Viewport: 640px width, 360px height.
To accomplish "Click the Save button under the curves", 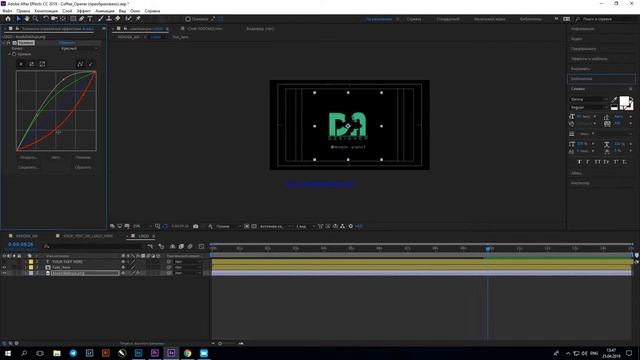I will [28, 167].
